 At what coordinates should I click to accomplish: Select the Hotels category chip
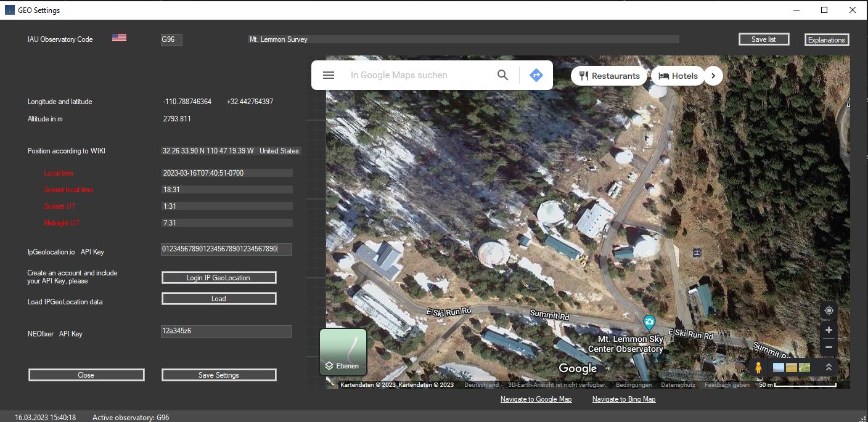click(x=678, y=76)
